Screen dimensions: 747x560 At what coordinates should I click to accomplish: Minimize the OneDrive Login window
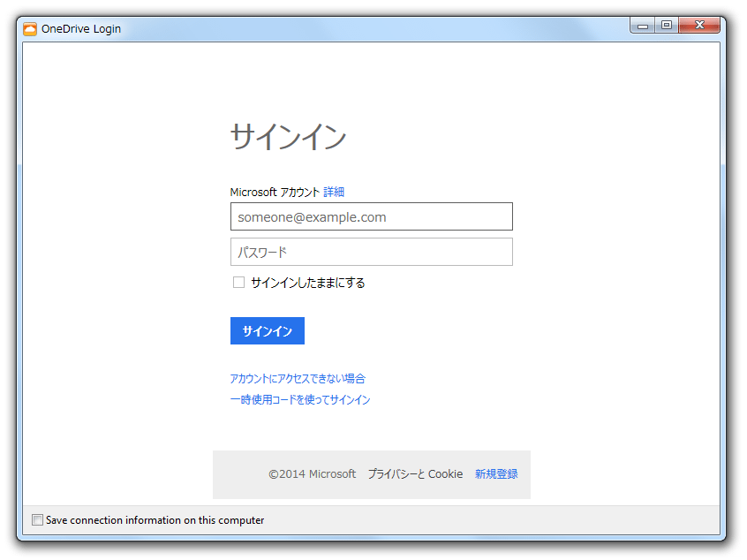[643, 26]
